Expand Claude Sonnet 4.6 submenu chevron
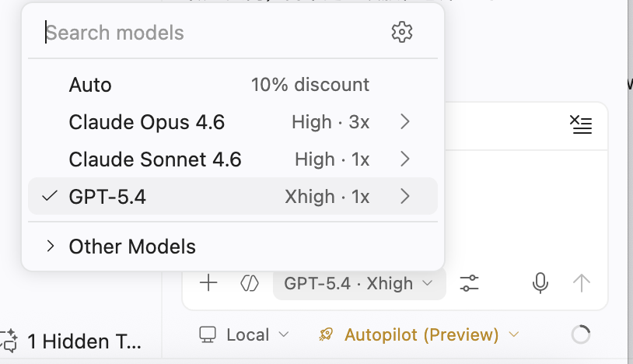The width and height of the screenshot is (633, 364). [404, 159]
